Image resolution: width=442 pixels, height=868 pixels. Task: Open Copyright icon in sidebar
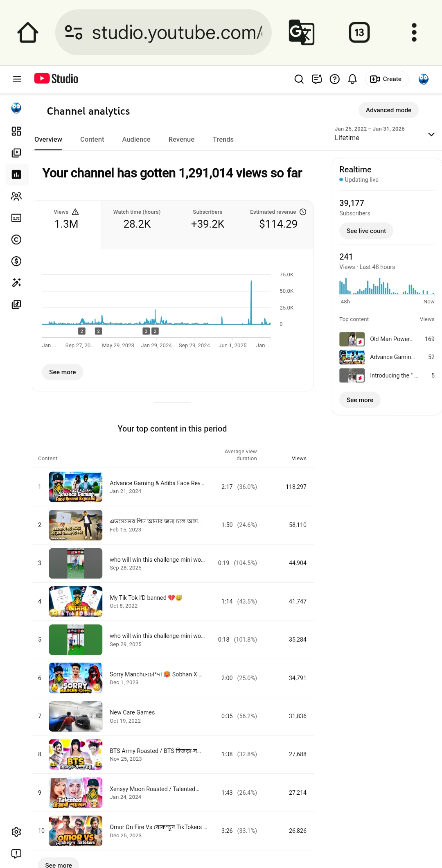[x=16, y=240]
